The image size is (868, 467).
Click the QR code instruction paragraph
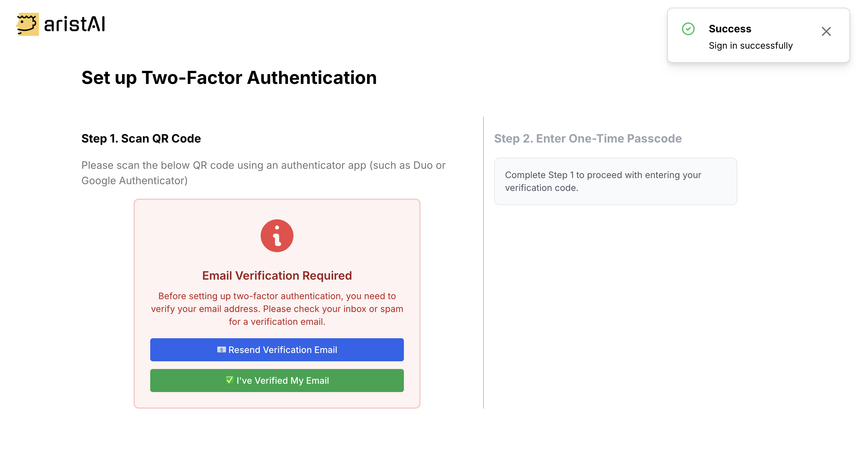pos(263,173)
